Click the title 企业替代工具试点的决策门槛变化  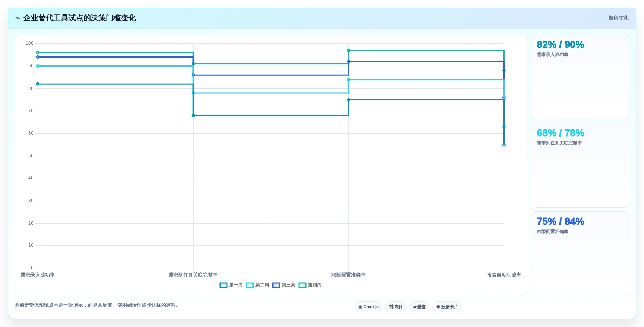tap(80, 18)
